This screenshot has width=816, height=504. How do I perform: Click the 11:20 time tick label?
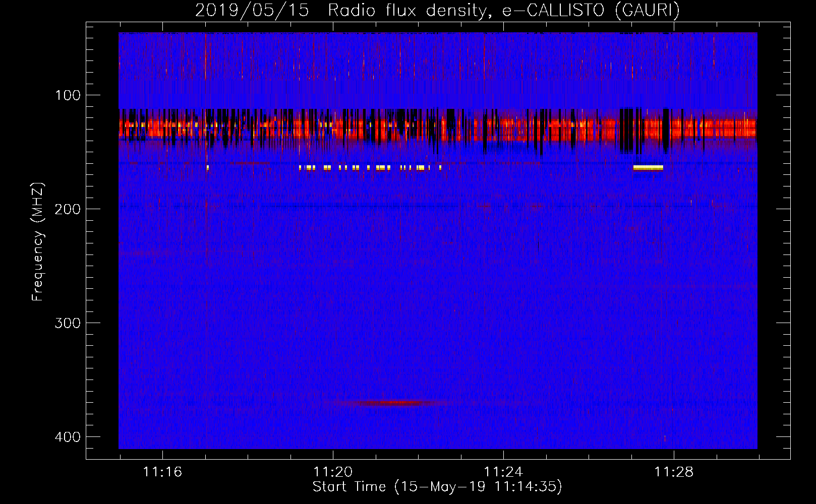point(333,472)
